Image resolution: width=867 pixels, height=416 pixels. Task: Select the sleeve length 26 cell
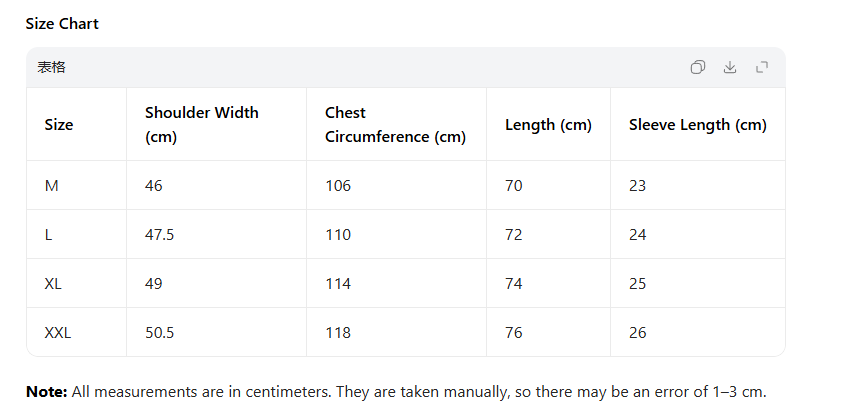tap(638, 333)
